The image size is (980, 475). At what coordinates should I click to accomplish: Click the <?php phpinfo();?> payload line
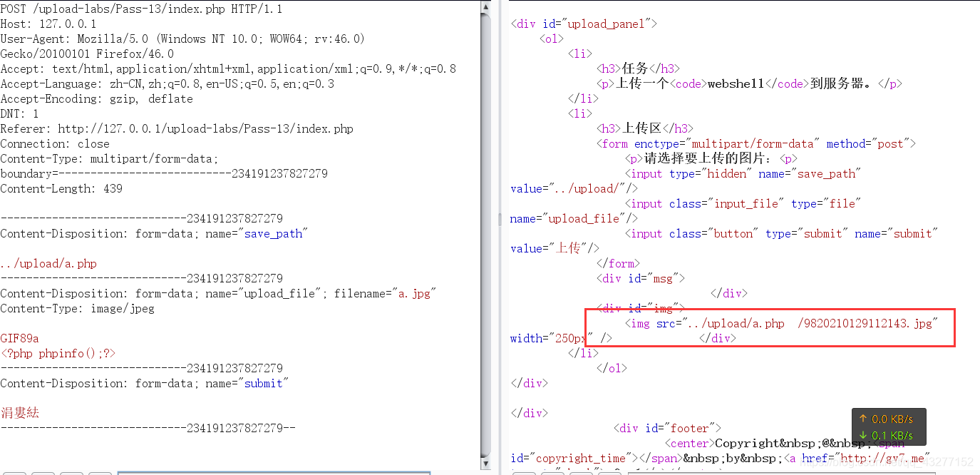point(58,354)
